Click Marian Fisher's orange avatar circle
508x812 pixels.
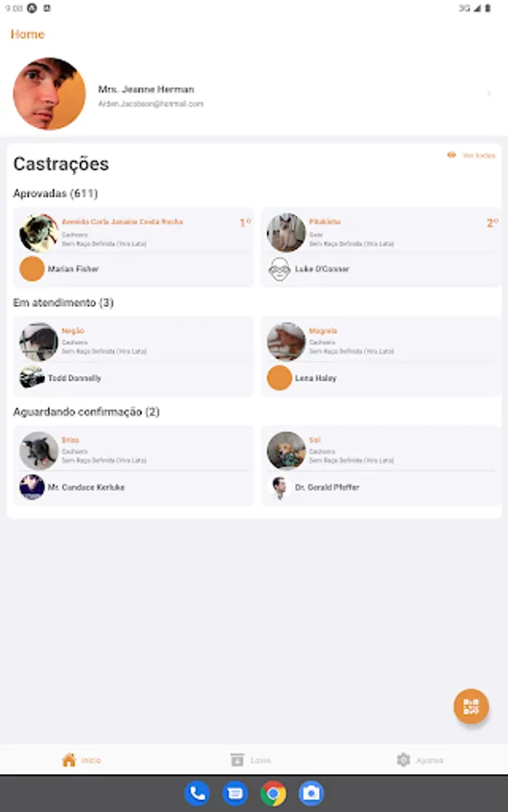click(x=32, y=269)
